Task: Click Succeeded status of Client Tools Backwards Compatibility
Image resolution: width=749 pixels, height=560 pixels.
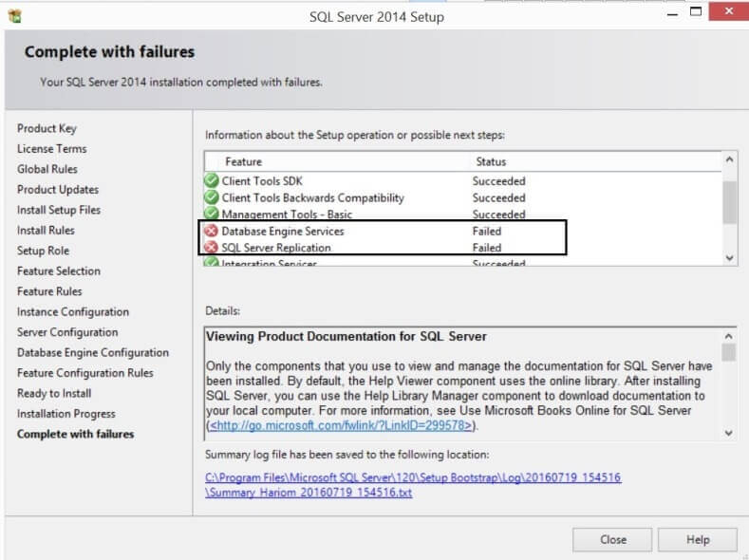Action: [498, 197]
